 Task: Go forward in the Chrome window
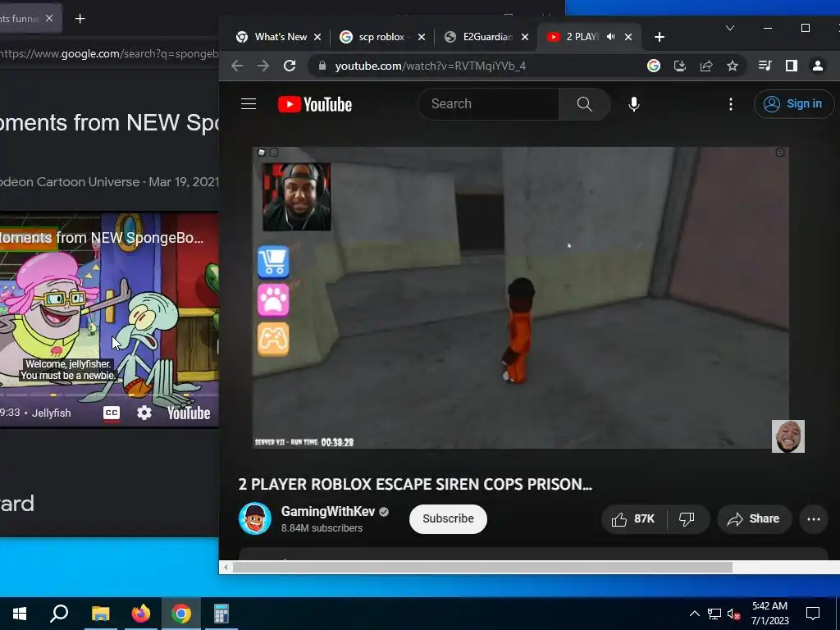tap(263, 66)
